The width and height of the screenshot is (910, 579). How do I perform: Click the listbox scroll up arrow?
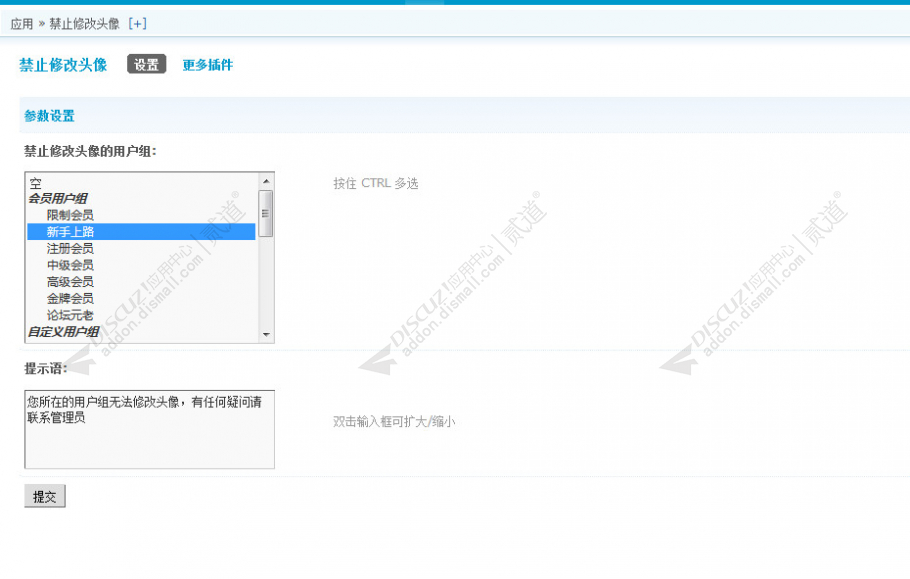click(x=266, y=181)
